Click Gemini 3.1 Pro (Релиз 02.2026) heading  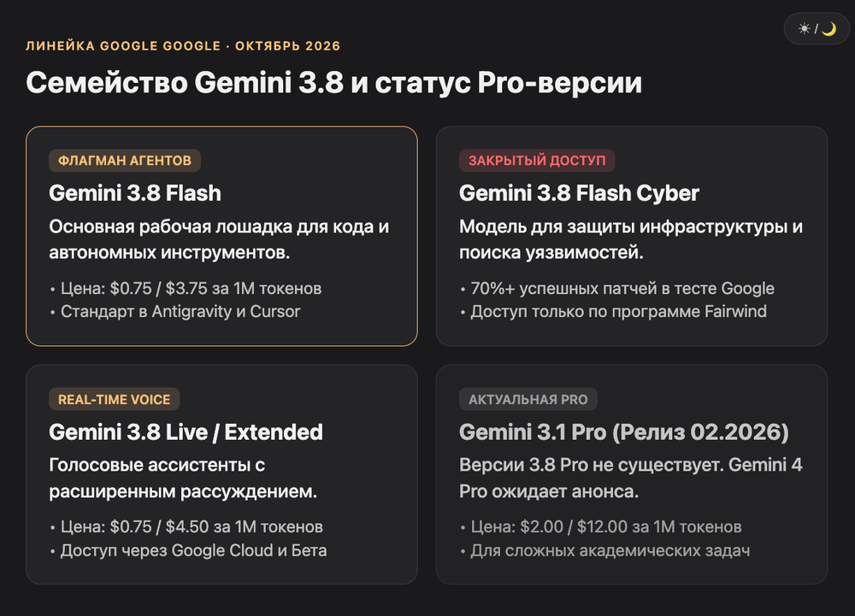tap(624, 432)
